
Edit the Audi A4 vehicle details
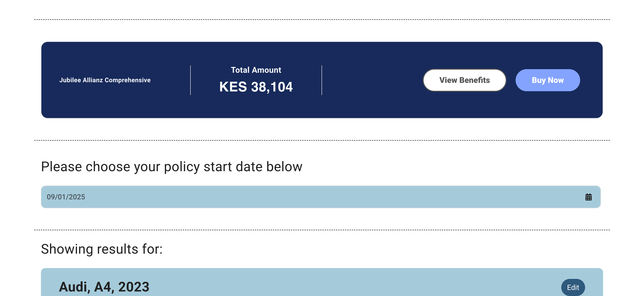click(573, 287)
